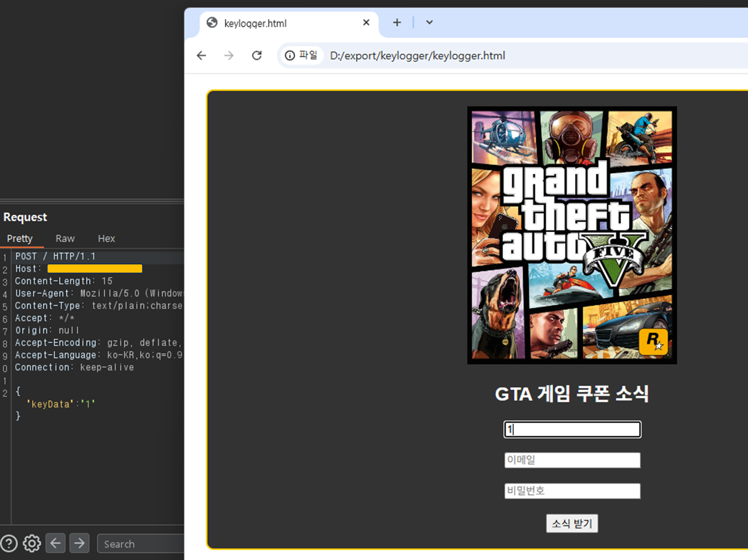Image resolution: width=748 pixels, height=560 pixels.
Task: Click the 소식 받기 button
Action: 572,523
